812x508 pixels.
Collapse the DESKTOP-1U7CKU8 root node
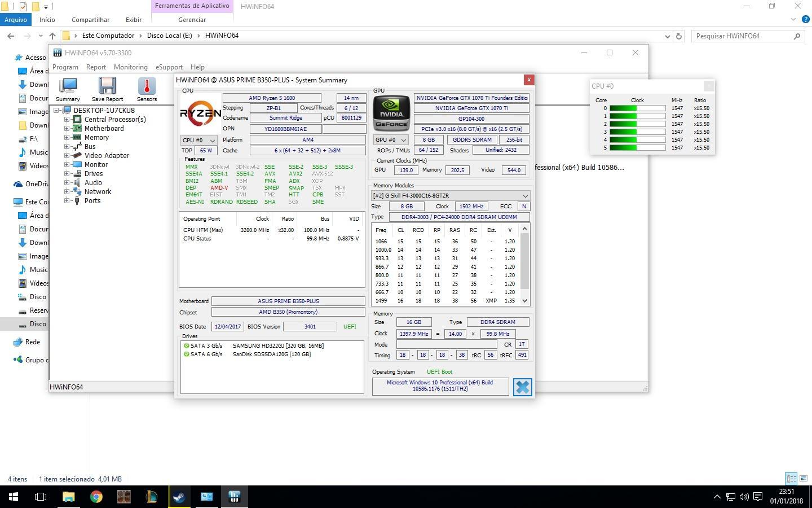pyautogui.click(x=56, y=111)
